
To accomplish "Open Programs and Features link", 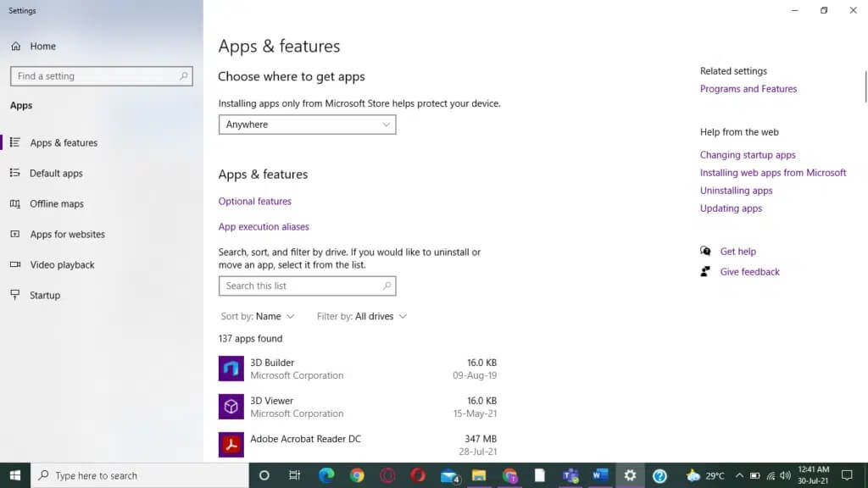I will click(x=748, y=89).
